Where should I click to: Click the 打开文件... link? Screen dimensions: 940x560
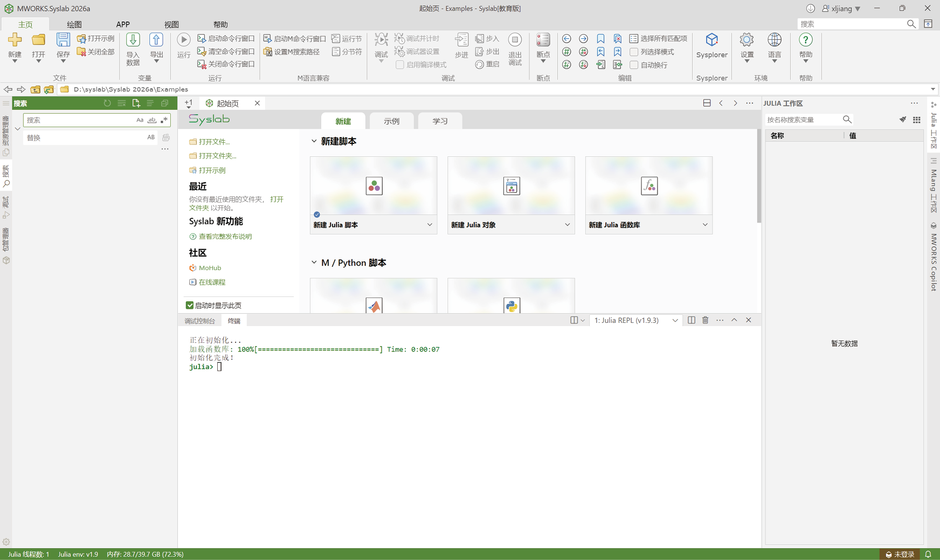click(x=214, y=142)
